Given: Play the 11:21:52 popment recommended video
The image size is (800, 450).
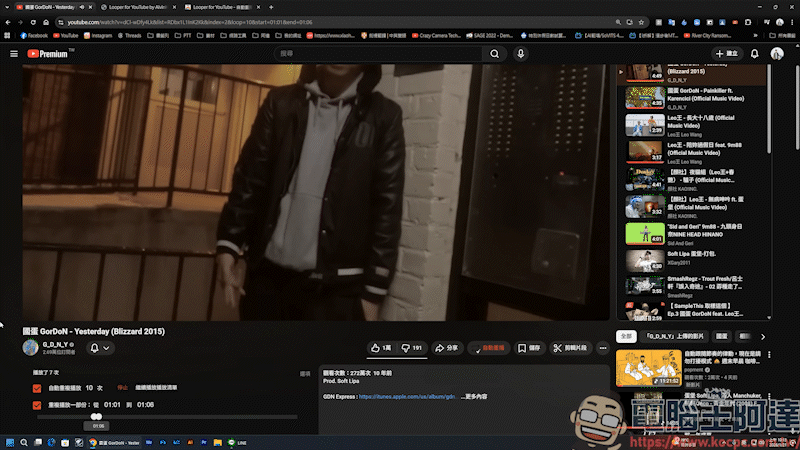Looking at the screenshot, I should click(x=648, y=368).
